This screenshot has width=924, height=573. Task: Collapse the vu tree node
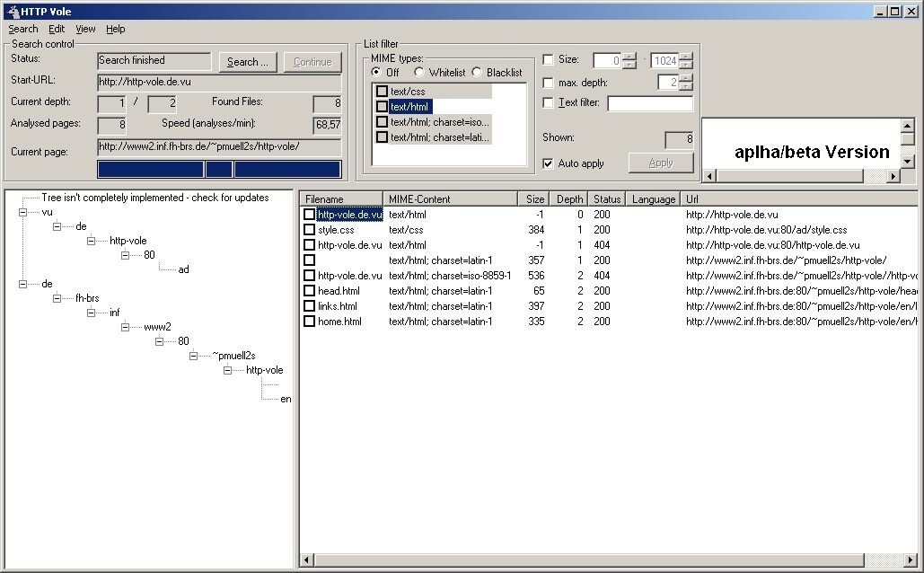[22, 212]
